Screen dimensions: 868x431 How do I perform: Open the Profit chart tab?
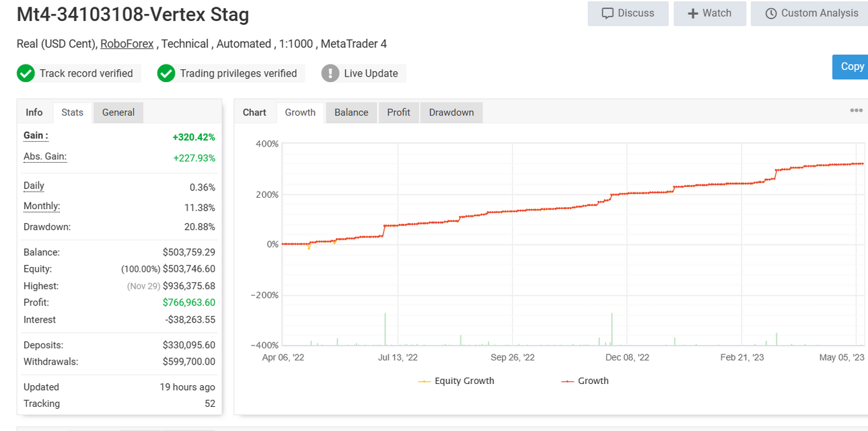[x=398, y=112]
